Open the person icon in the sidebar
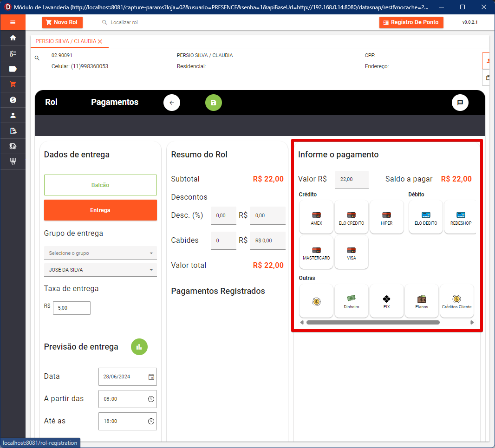 click(x=13, y=115)
